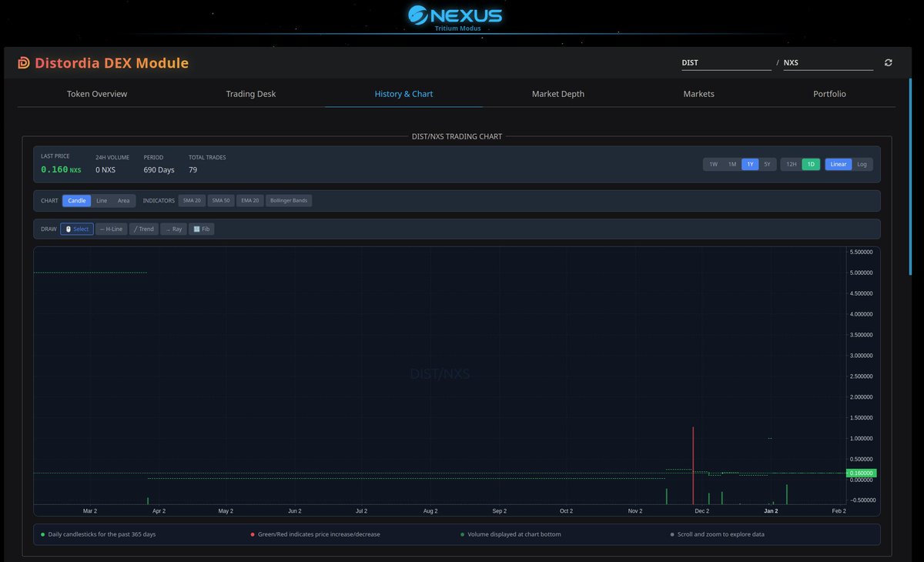The width and height of the screenshot is (924, 562).
Task: Click 'Scroll and zoom to explore data' note
Action: [721, 534]
